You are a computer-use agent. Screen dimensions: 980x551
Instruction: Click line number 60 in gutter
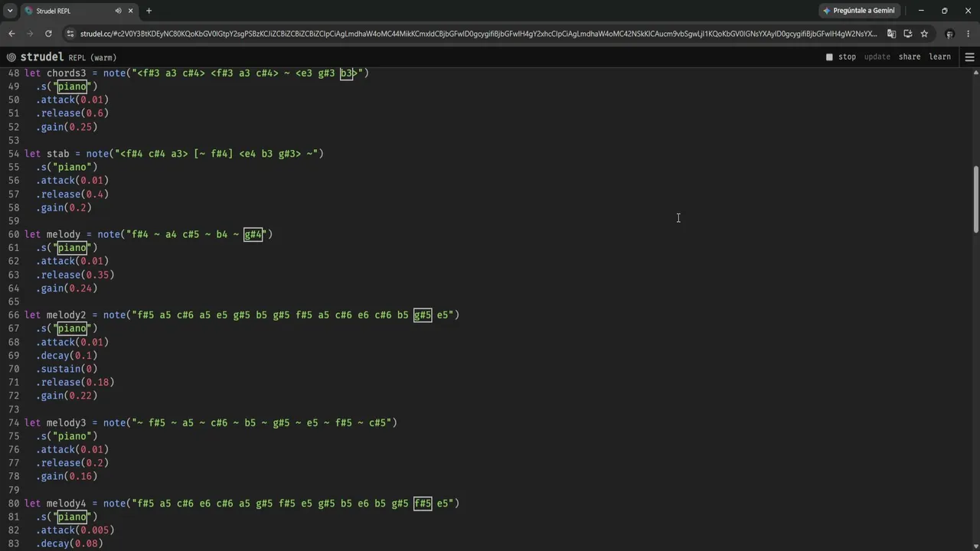pos(13,234)
